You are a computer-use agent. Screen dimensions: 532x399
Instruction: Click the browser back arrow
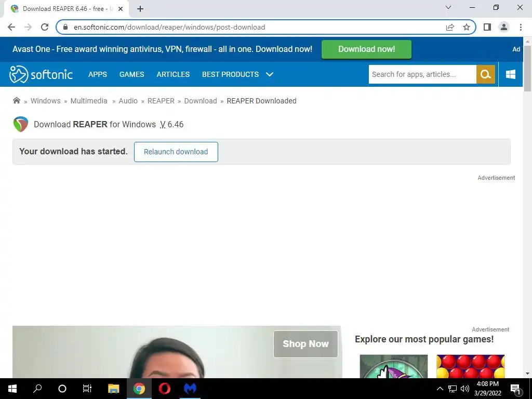[x=11, y=27]
